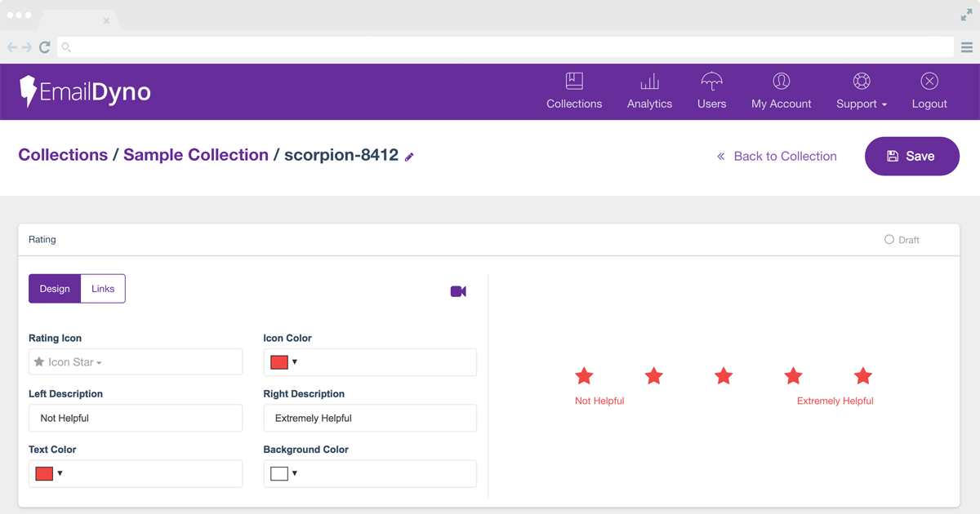980x514 pixels.
Task: Play the tutorial video camera icon
Action: [x=458, y=291]
